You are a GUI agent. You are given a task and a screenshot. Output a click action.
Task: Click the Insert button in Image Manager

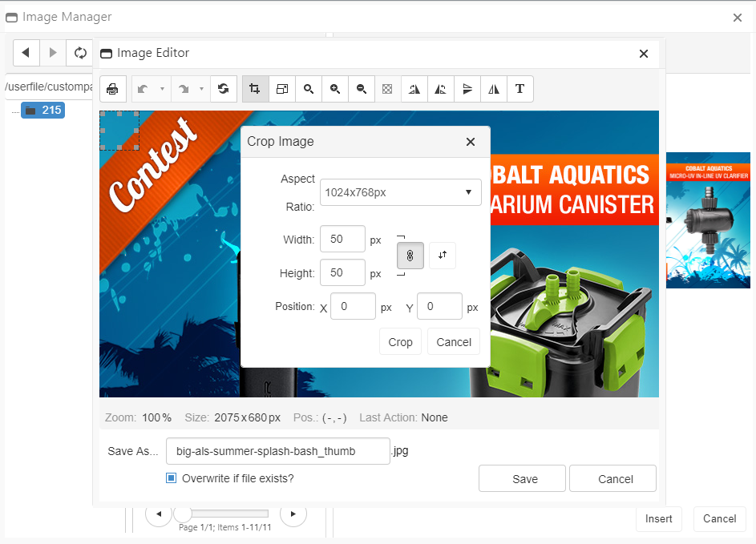[659, 519]
